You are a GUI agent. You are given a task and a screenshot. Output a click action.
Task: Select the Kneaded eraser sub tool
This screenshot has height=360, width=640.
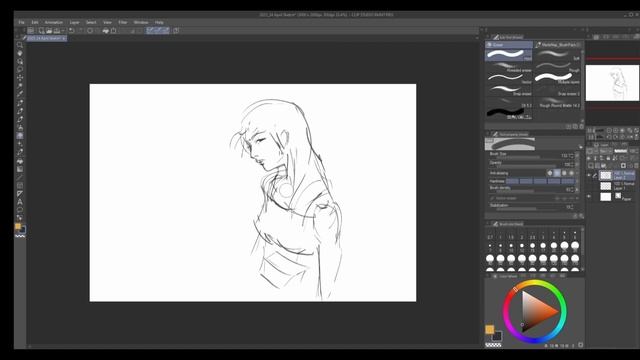(x=509, y=67)
